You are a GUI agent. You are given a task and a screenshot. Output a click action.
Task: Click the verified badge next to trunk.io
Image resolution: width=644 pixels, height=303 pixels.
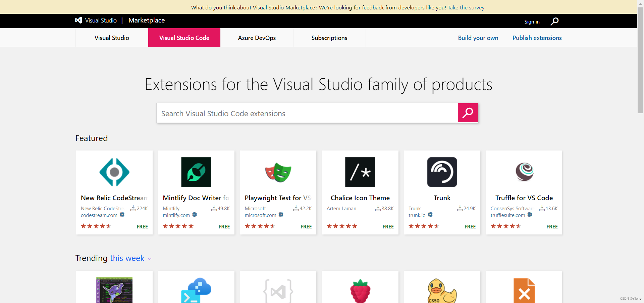430,215
